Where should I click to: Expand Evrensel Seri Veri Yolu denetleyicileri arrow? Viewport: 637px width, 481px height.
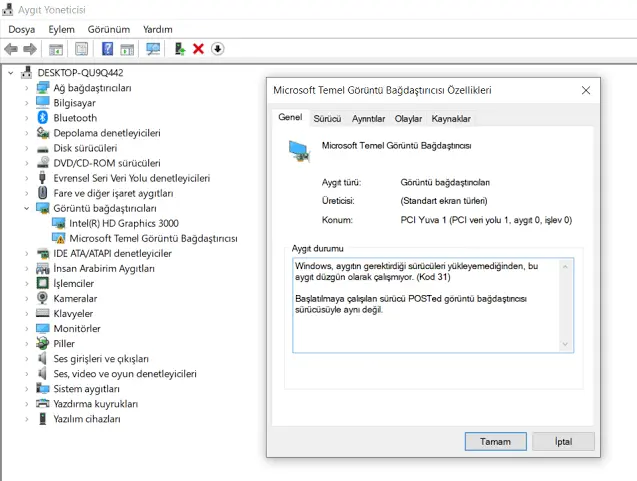pos(26,178)
